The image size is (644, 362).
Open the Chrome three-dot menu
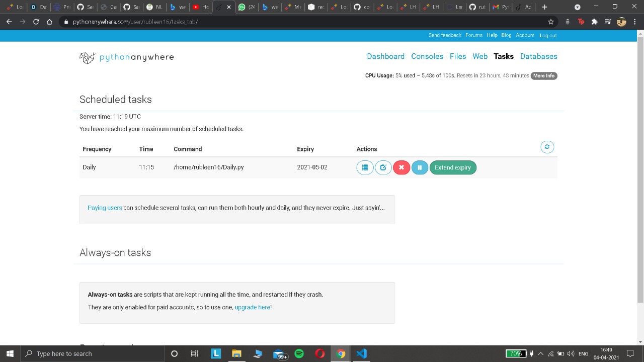coord(634,22)
